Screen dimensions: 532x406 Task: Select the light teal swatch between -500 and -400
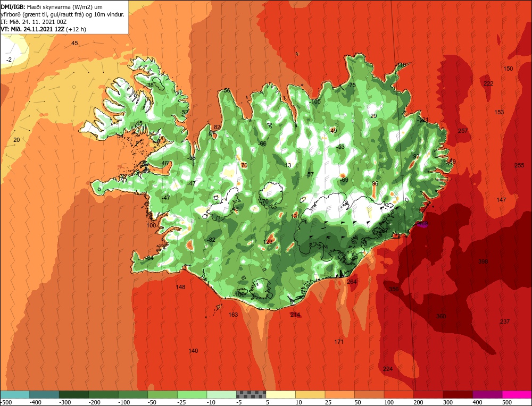click(15, 394)
